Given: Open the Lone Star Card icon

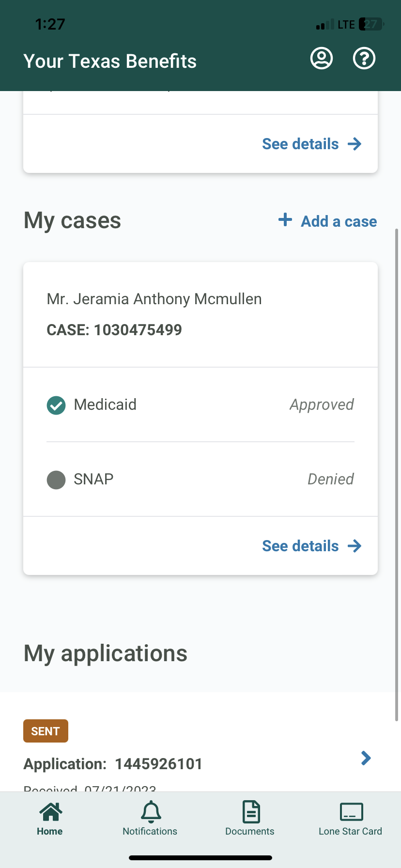Looking at the screenshot, I should [351, 812].
